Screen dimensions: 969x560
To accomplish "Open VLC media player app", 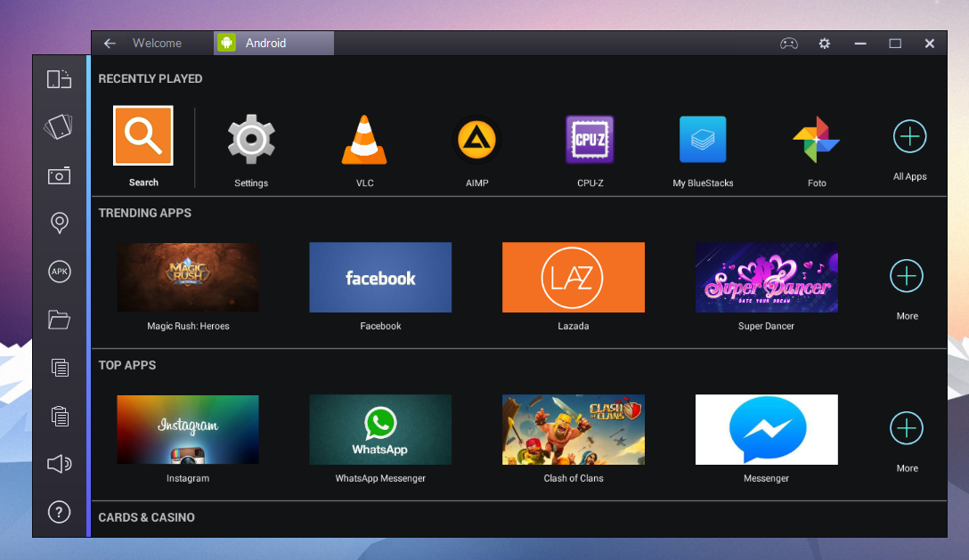I will click(x=364, y=140).
